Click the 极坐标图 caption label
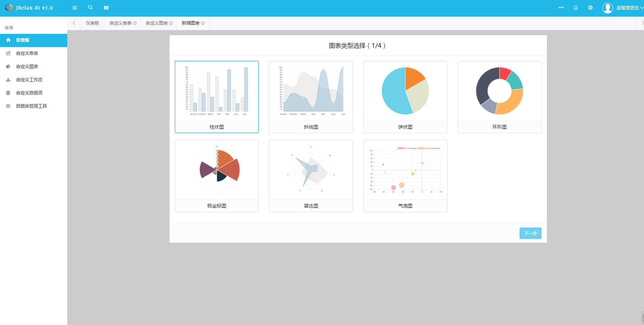Image resolution: width=644 pixels, height=325 pixels. click(x=217, y=206)
